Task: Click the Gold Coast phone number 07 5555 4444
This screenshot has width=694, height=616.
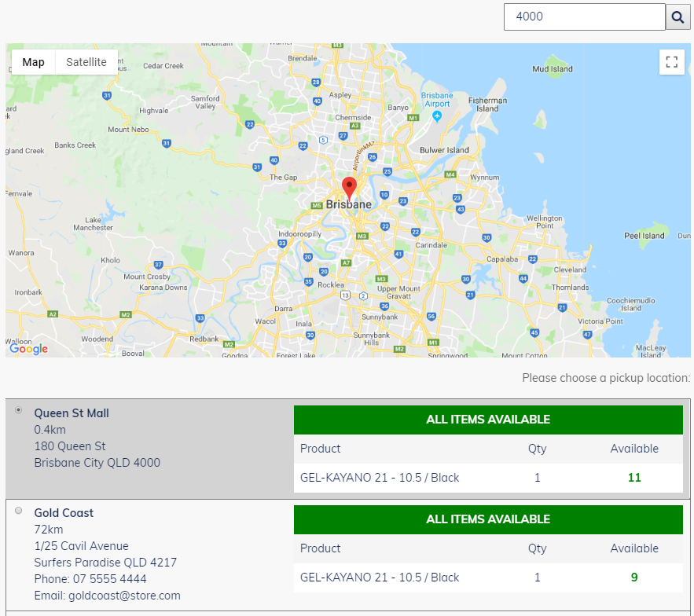Action: point(110,579)
